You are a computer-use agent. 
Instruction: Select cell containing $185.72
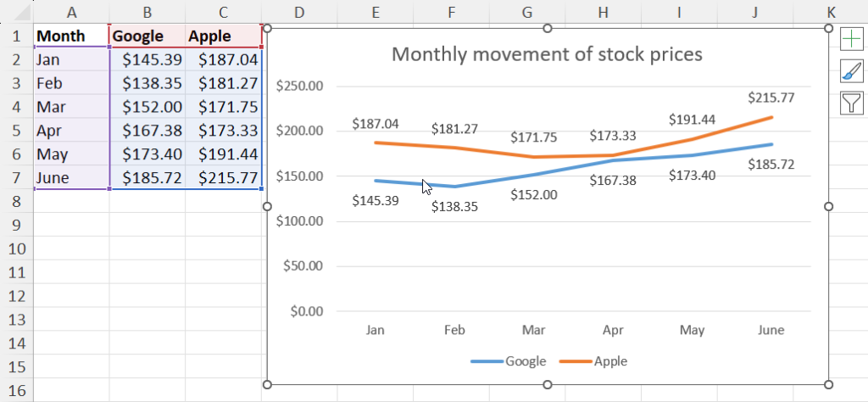tap(147, 178)
